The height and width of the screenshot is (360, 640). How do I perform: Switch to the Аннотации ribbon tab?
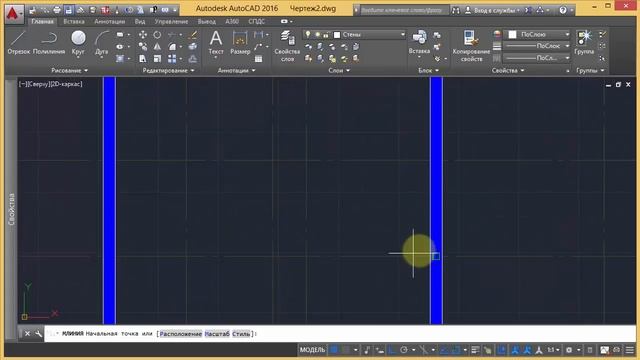(109, 21)
